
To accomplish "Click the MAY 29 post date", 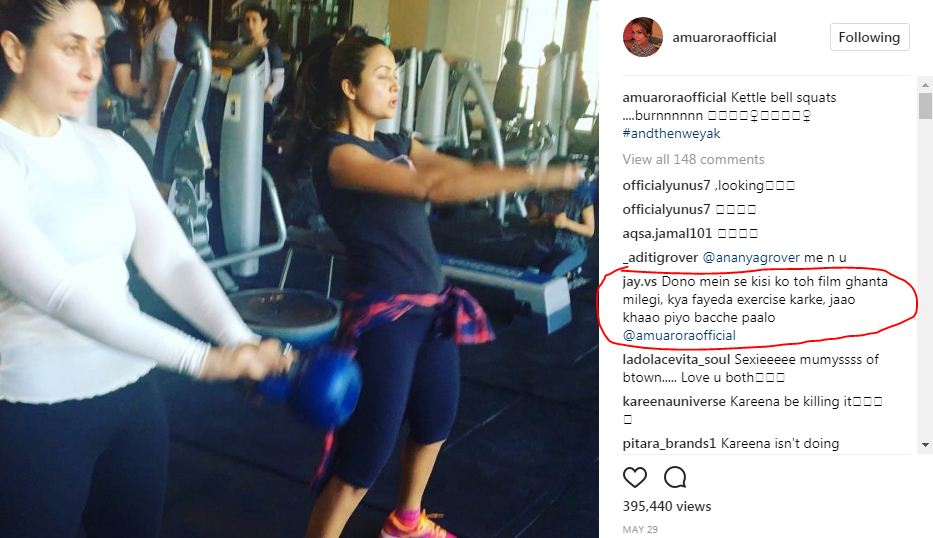I will pos(640,529).
